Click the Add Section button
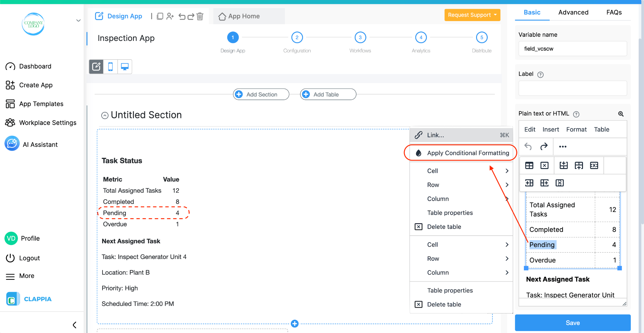The height and width of the screenshot is (333, 644). tap(261, 94)
